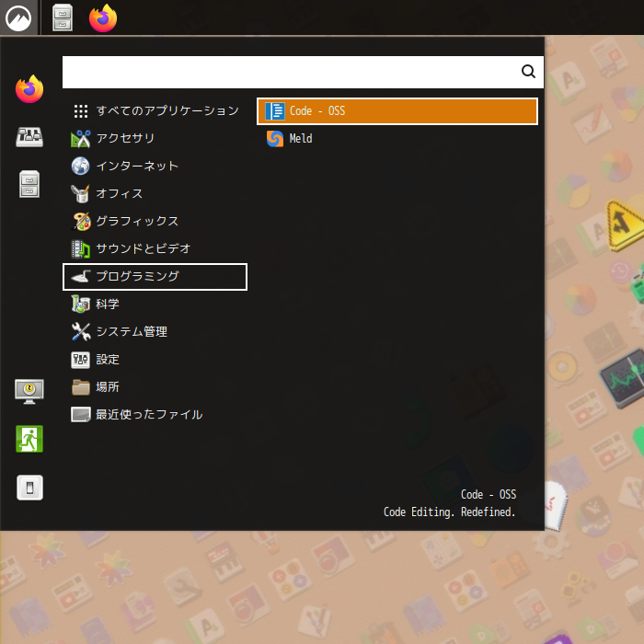Select グラフィックス category
644x644 pixels.
point(155,222)
